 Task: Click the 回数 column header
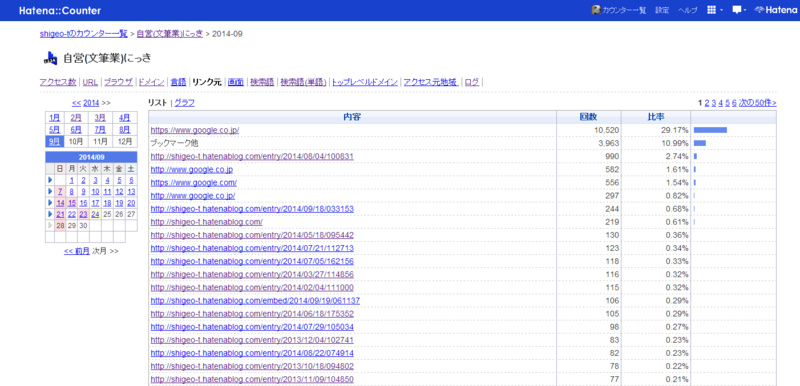click(x=589, y=117)
